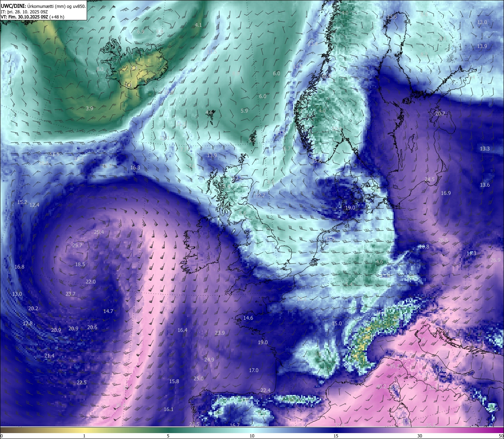Select the 14.6 value over Brittany
Image resolution: width=504 pixels, height=439 pixels.
(248, 318)
